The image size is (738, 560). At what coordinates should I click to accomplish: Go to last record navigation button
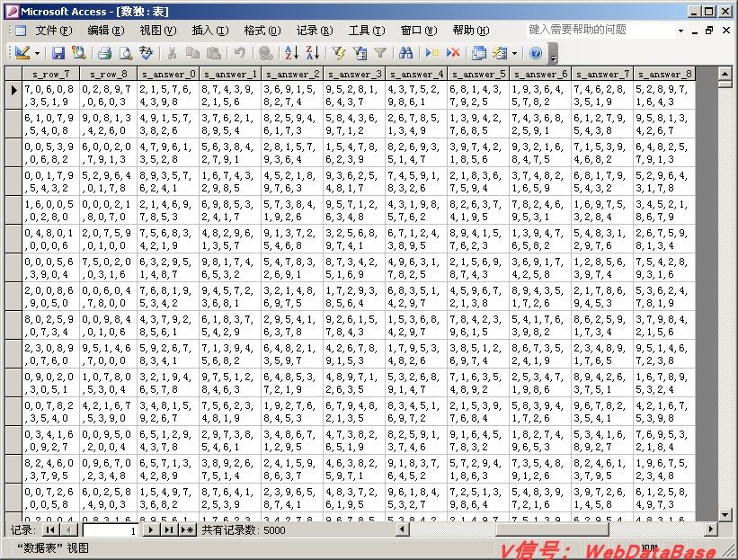(x=168, y=530)
